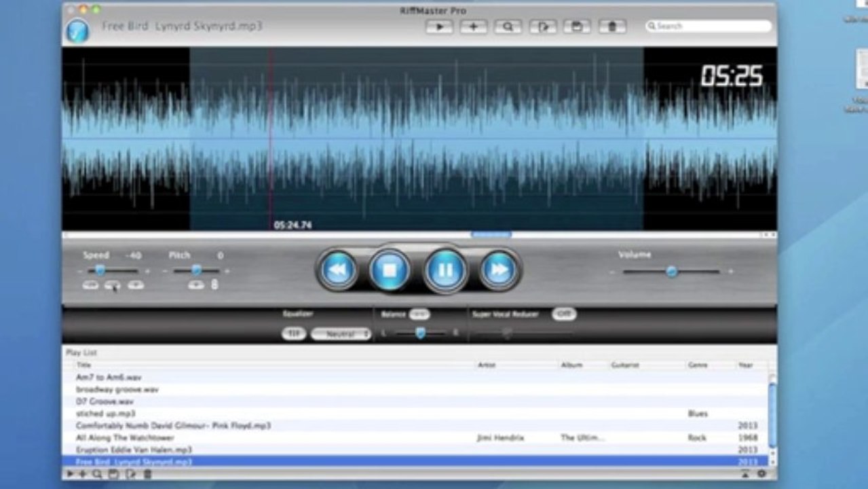Click the play button in the top toolbar
The height and width of the screenshot is (489, 868).
coord(440,26)
